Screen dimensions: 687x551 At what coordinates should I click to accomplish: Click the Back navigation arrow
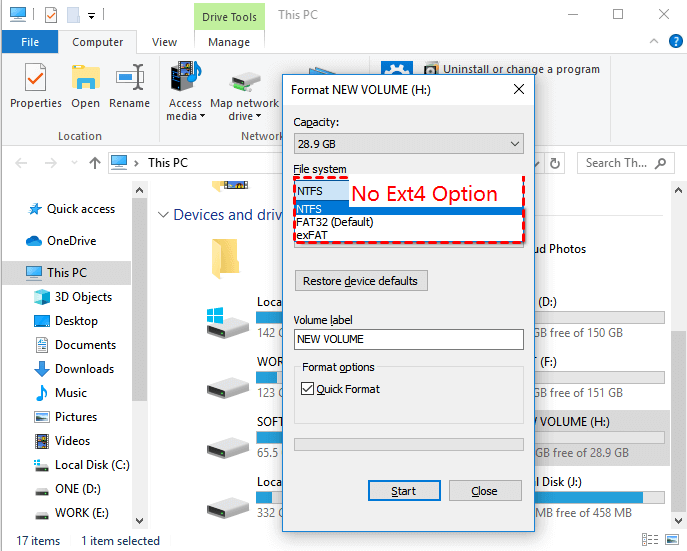point(21,163)
